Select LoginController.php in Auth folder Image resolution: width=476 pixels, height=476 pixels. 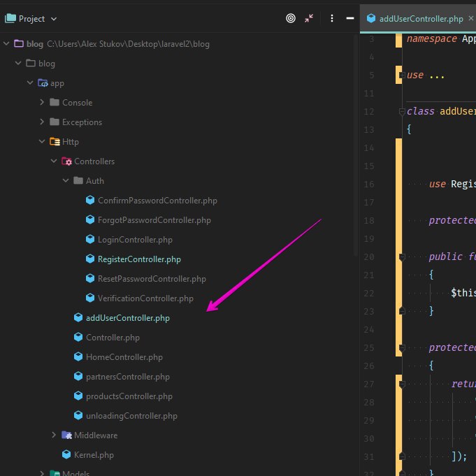click(135, 240)
